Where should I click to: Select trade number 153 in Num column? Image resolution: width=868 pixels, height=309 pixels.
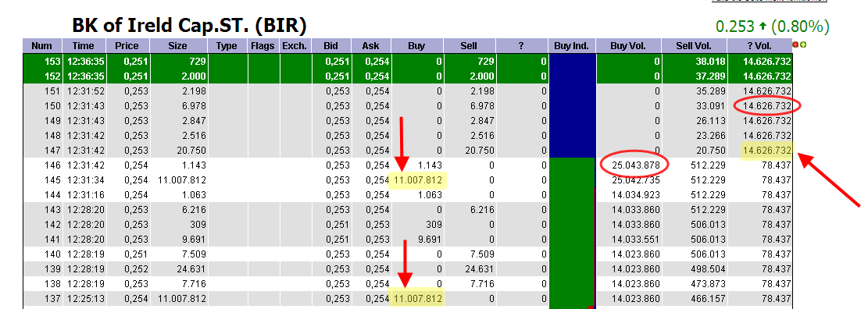[53, 61]
